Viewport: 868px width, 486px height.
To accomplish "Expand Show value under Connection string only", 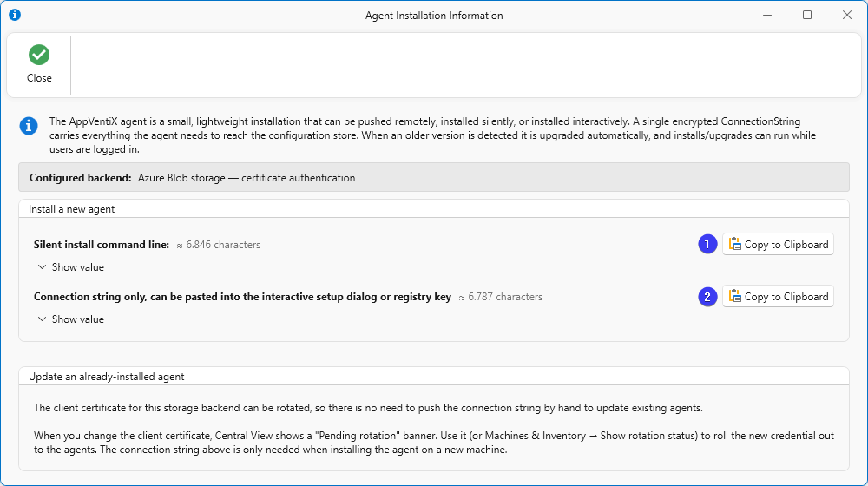I will pos(71,319).
